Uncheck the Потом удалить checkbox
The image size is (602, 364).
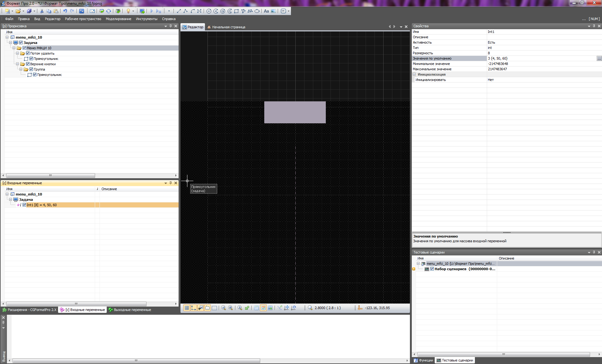(28, 53)
